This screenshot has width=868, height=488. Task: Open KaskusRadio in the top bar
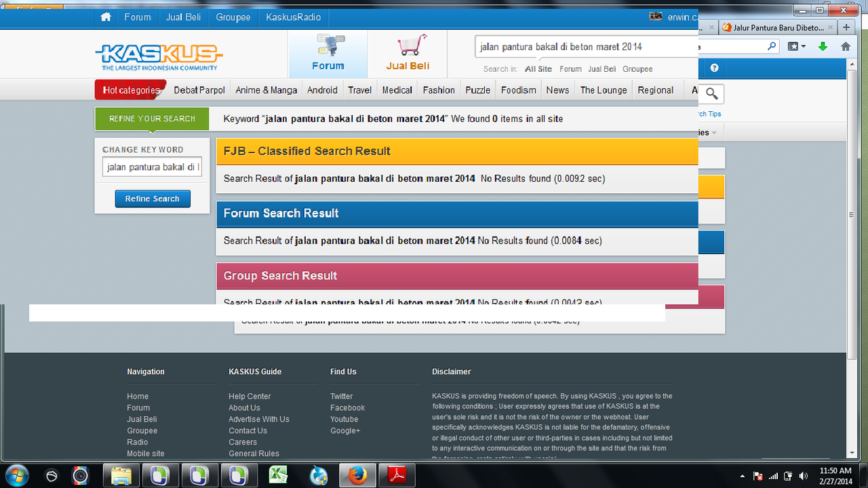(293, 17)
